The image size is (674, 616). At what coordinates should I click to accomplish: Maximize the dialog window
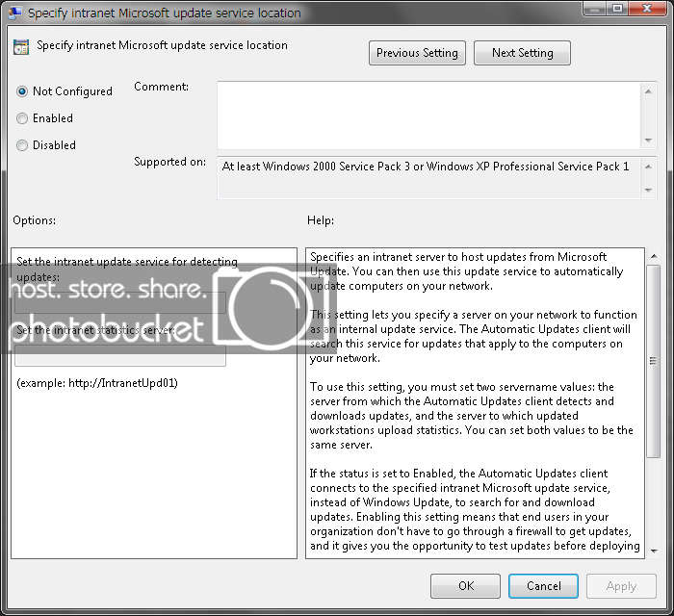point(618,8)
